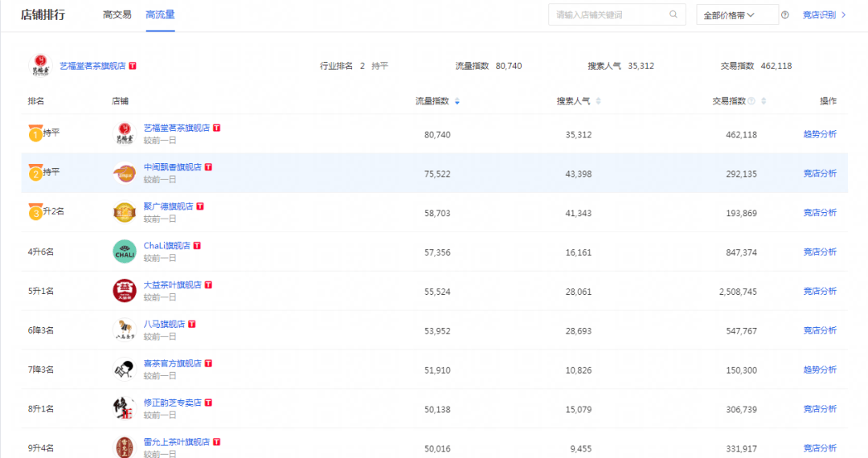Switch to the 高交易 tab
The width and height of the screenshot is (868, 458).
coord(117,15)
